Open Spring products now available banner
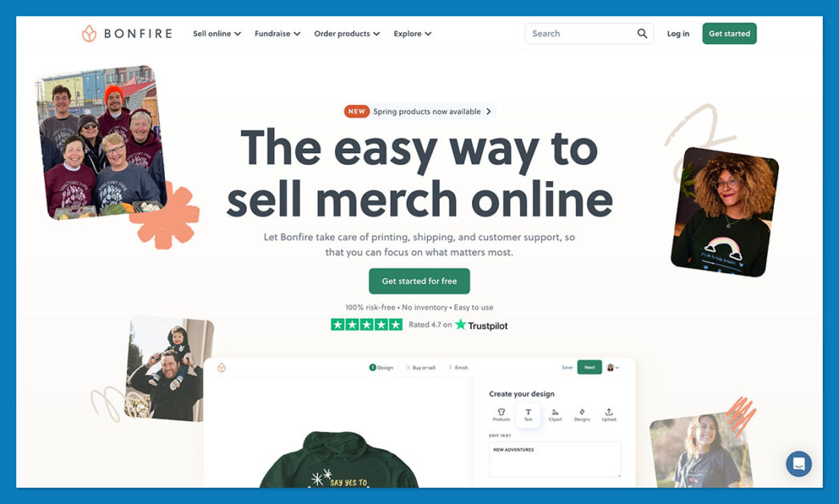Image resolution: width=839 pixels, height=504 pixels. coord(417,111)
